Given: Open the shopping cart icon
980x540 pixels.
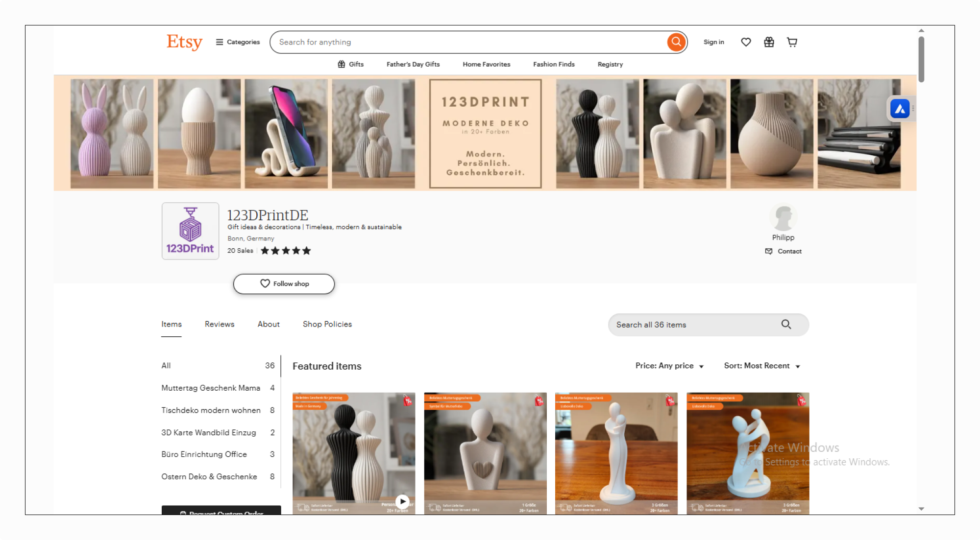Looking at the screenshot, I should click(x=792, y=42).
